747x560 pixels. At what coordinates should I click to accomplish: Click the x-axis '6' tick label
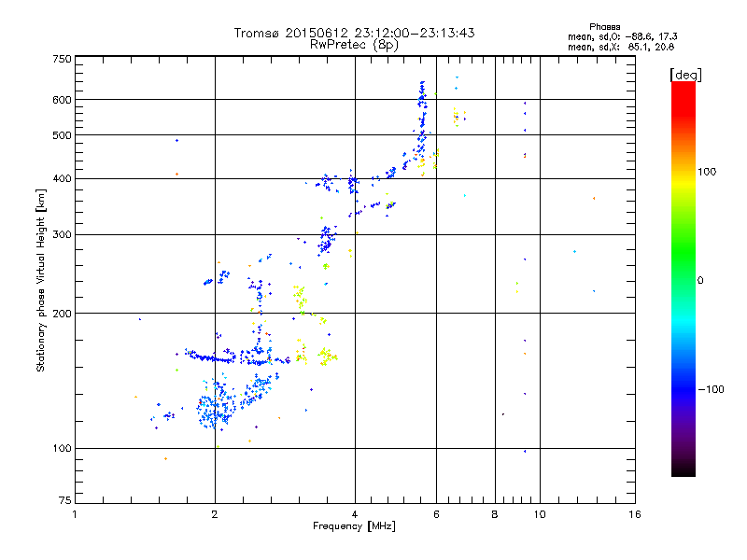coord(436,514)
